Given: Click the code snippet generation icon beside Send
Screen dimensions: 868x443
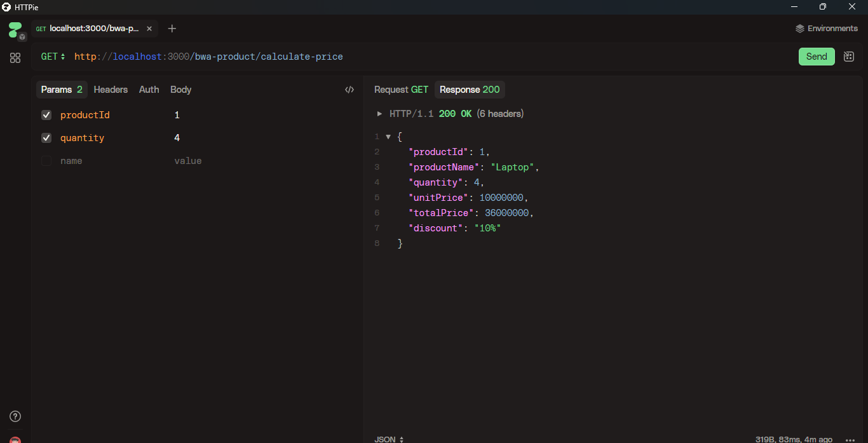Looking at the screenshot, I should (848, 56).
